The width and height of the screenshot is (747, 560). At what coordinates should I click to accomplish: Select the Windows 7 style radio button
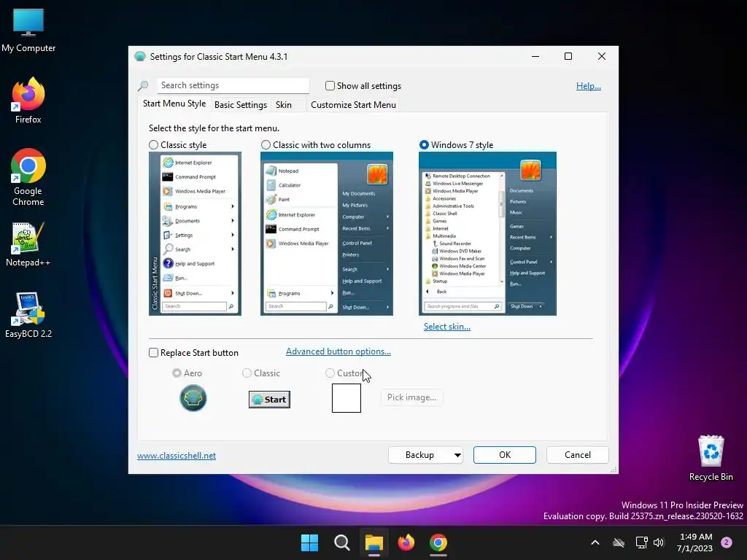424,145
